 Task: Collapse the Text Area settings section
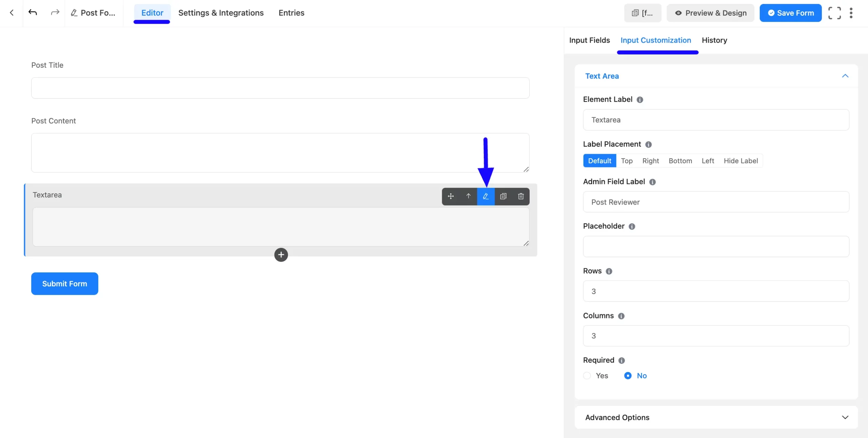(845, 76)
